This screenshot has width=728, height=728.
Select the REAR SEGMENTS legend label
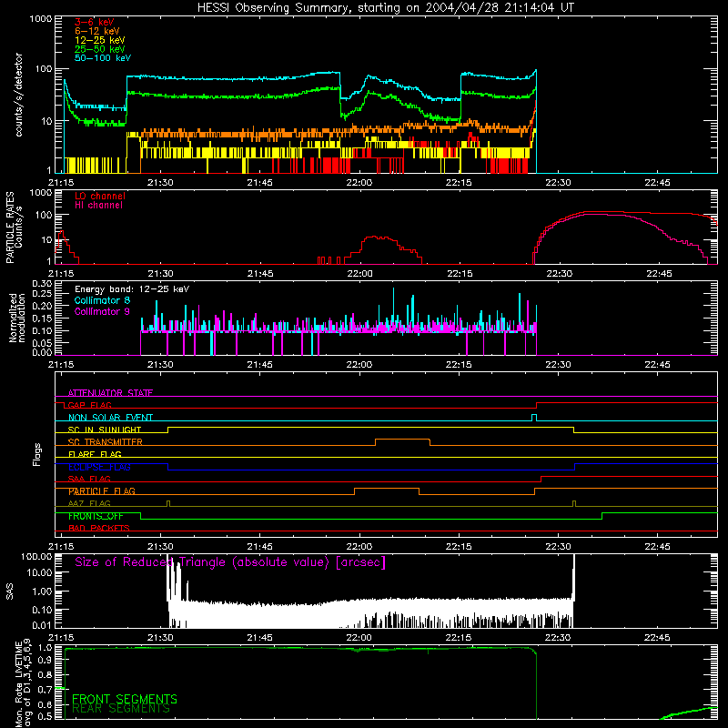point(121,709)
